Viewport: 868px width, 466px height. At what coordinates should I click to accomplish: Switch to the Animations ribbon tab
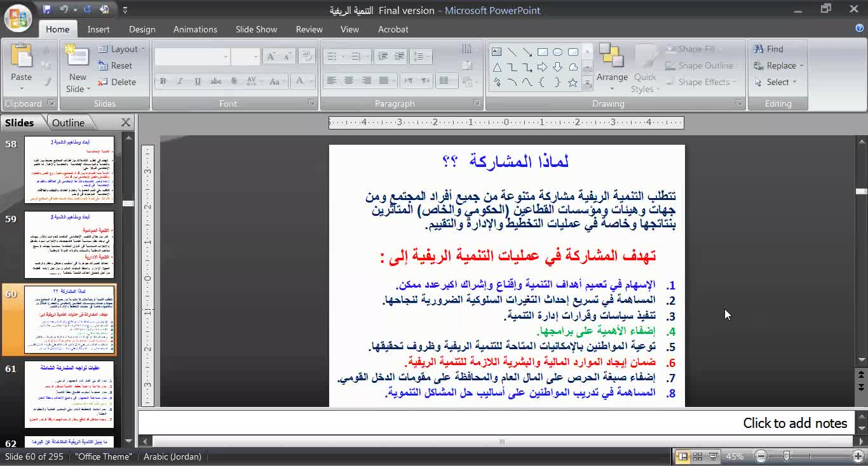coord(195,29)
